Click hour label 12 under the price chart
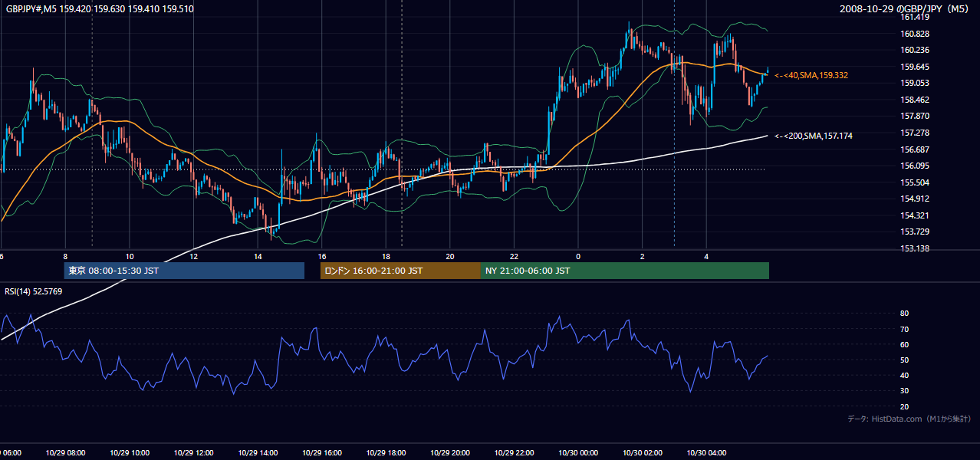The height and width of the screenshot is (460, 980). [193, 256]
